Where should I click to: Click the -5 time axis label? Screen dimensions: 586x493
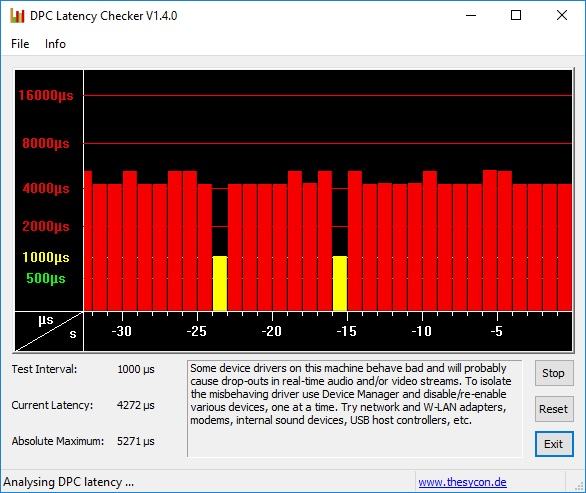pos(497,331)
